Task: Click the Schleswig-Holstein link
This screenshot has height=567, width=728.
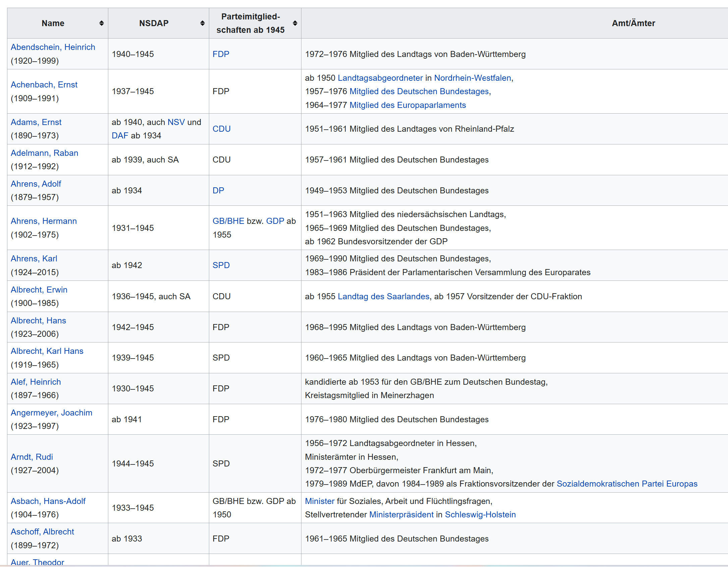Action: 480,515
